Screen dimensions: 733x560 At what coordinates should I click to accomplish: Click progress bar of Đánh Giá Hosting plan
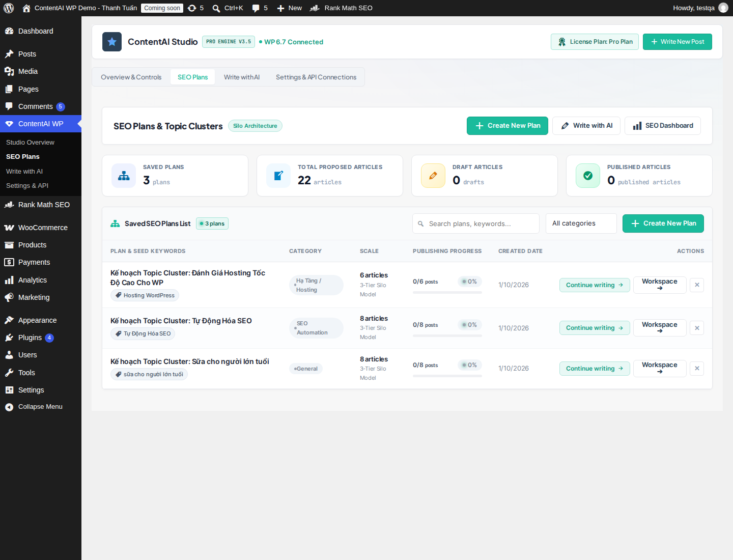[x=447, y=292]
